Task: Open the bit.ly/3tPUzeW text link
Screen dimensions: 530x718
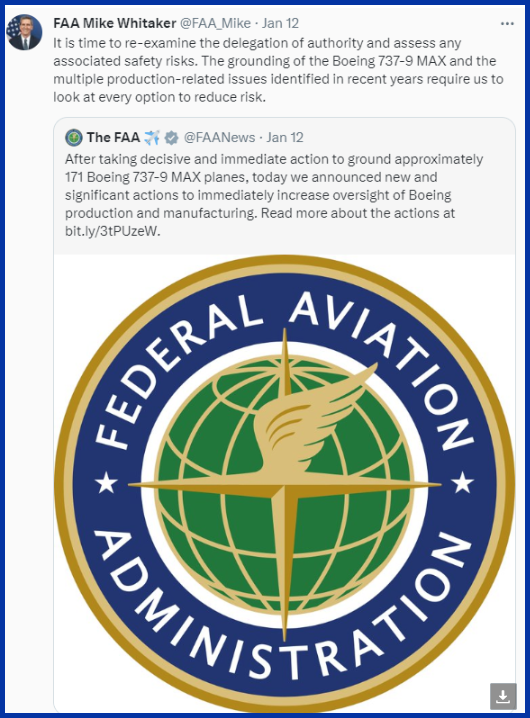Action: (x=112, y=231)
